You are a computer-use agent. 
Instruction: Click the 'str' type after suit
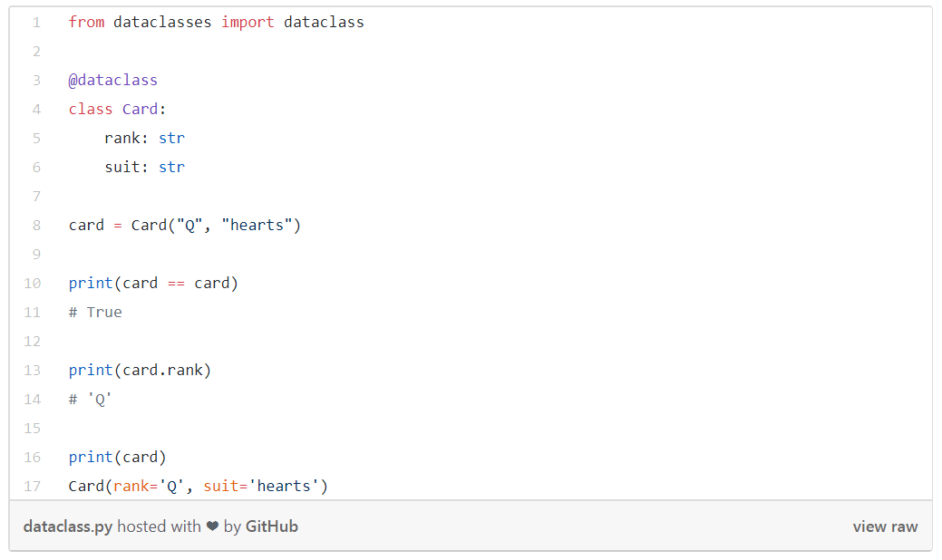tap(172, 167)
